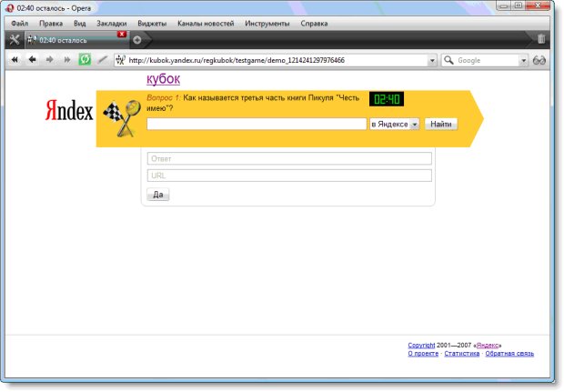Open the Виджеты menu

(x=152, y=24)
